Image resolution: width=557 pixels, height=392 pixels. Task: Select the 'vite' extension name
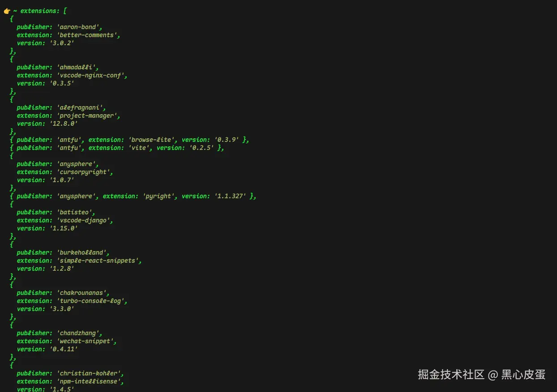point(138,148)
